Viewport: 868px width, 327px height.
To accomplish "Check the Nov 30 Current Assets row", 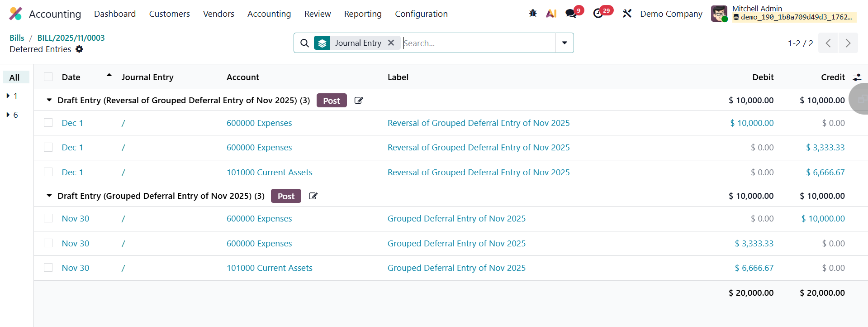I will click(x=48, y=268).
